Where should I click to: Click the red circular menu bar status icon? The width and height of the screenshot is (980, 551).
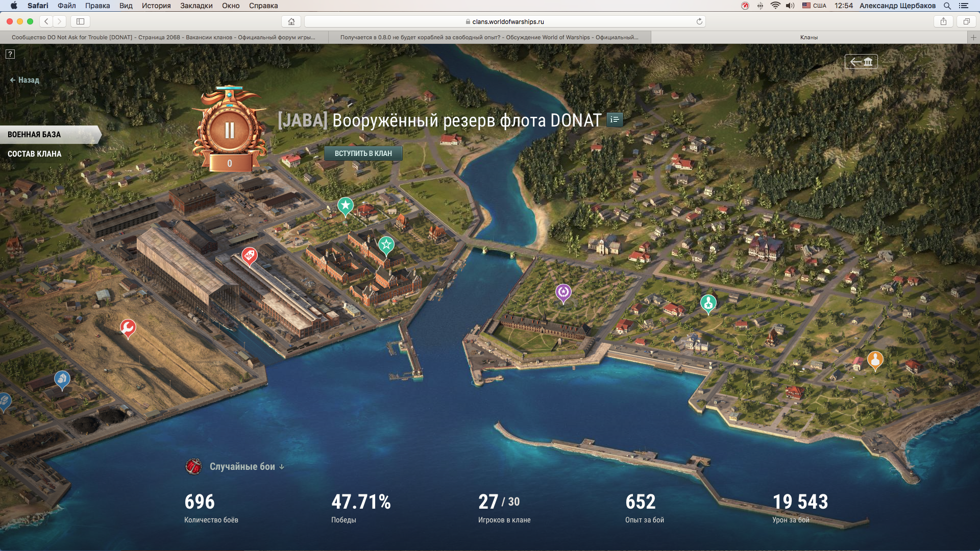[x=745, y=6]
